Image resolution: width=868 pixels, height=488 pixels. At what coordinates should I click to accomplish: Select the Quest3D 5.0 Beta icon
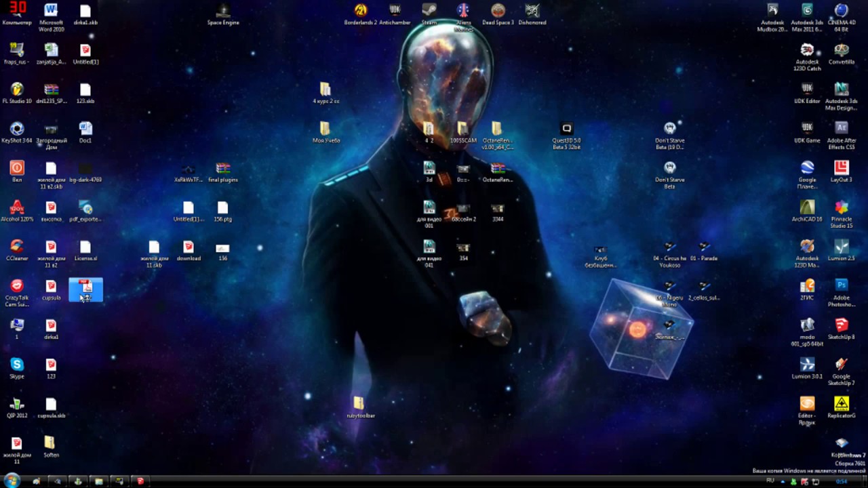(567, 135)
